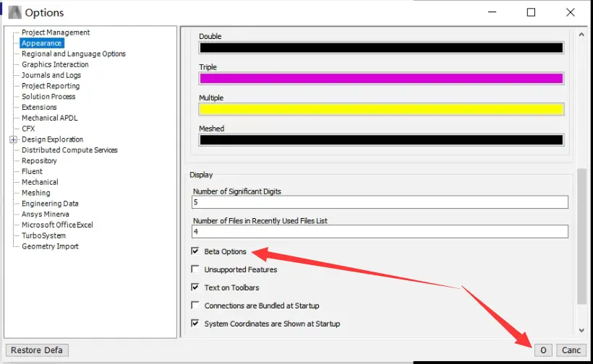Select Mechanical in the tree

click(x=40, y=182)
